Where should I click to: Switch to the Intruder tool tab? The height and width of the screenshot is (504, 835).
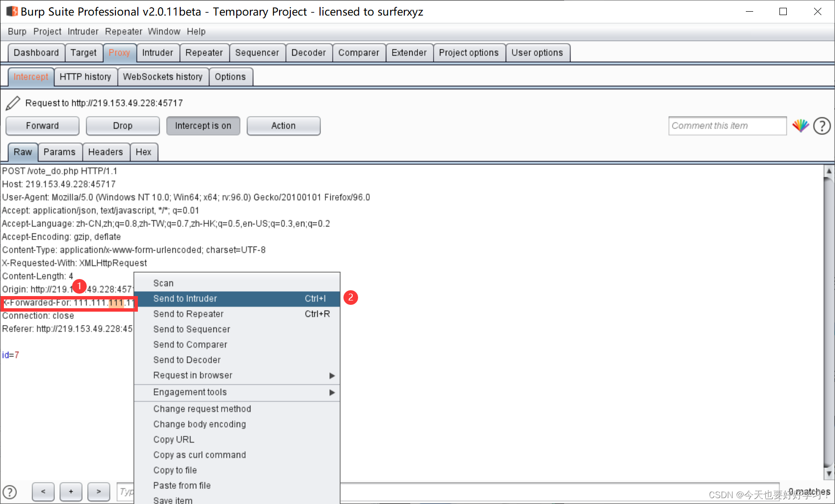(158, 53)
